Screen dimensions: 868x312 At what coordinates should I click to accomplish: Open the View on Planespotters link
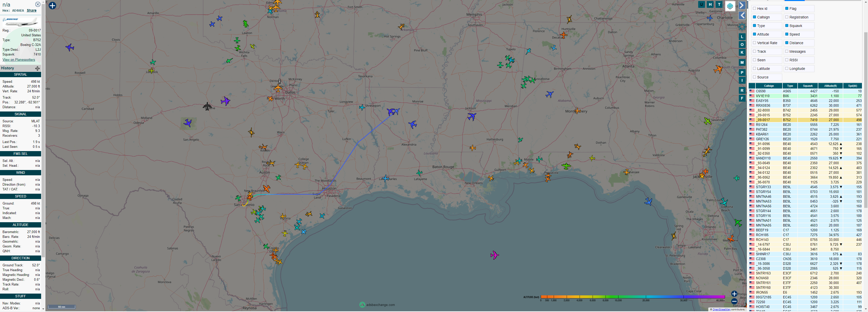click(19, 60)
